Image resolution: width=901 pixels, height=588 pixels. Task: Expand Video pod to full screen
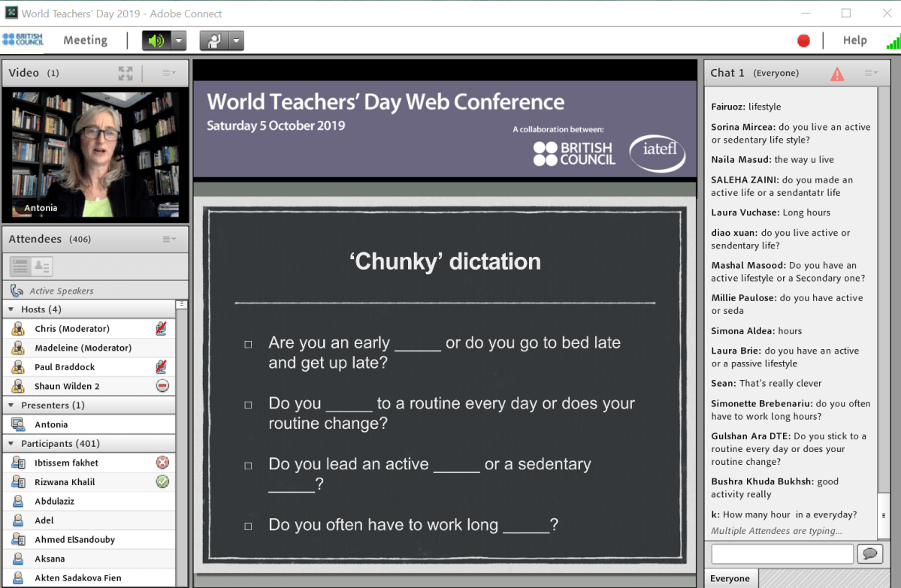(x=125, y=73)
